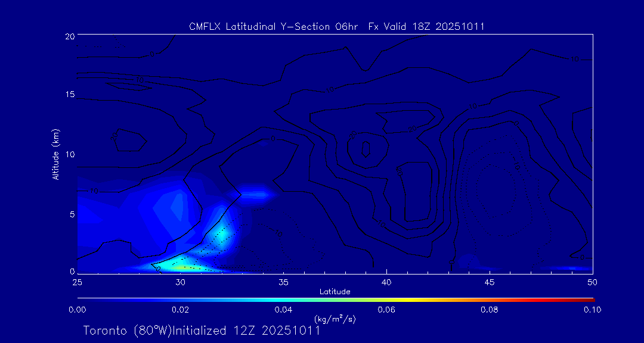This screenshot has width=644, height=343.
Task: Select latitude axis tick label 35
Action: point(283,282)
